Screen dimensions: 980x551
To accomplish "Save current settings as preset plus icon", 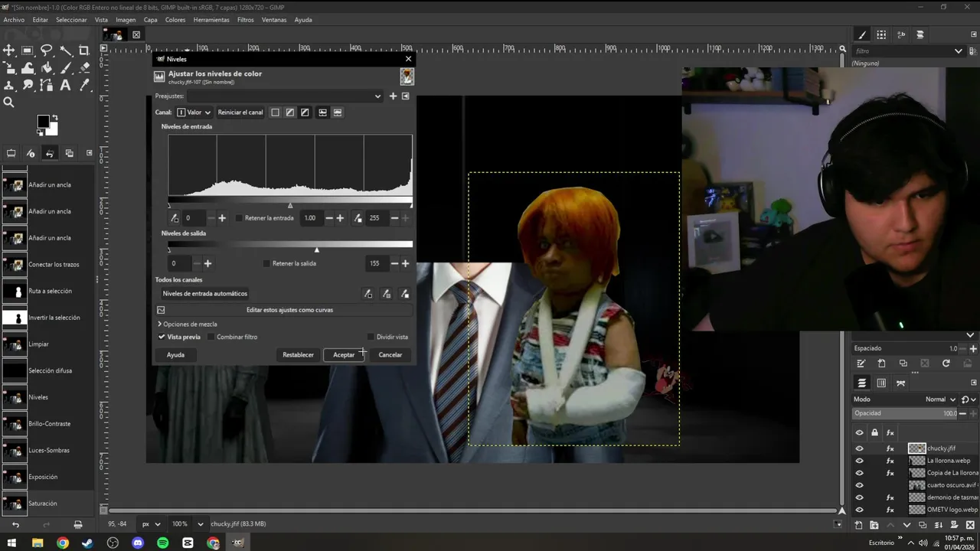I will [393, 96].
